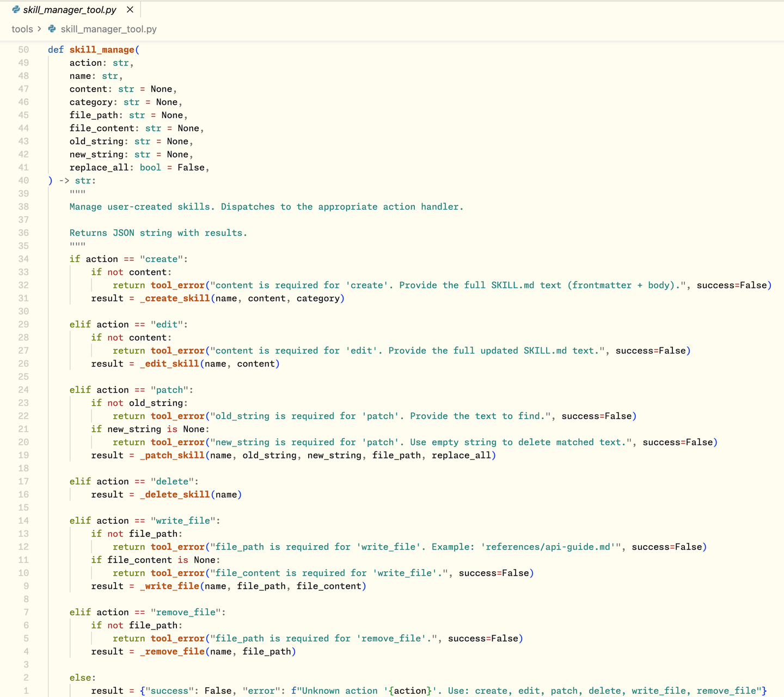Close the skill_manager_tool.py tab

pos(130,10)
